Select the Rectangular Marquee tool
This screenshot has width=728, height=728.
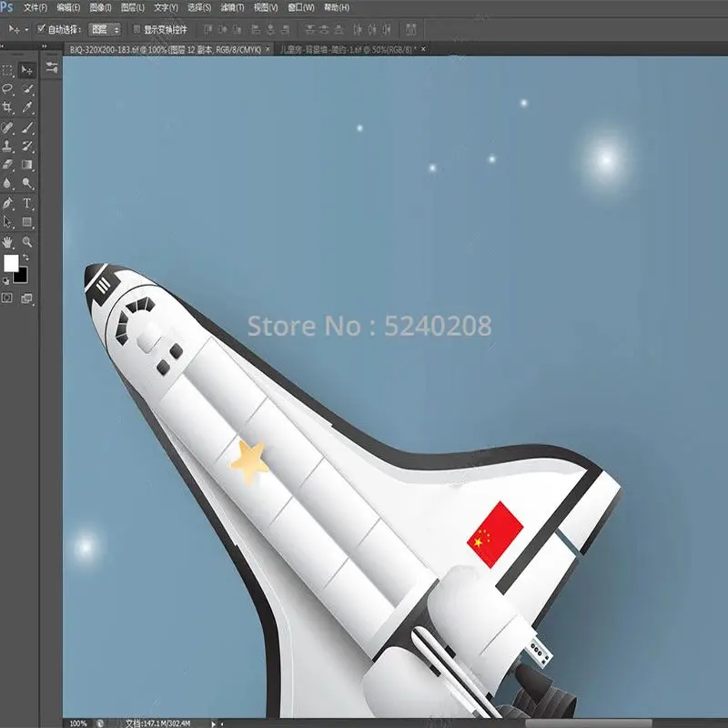(7, 70)
